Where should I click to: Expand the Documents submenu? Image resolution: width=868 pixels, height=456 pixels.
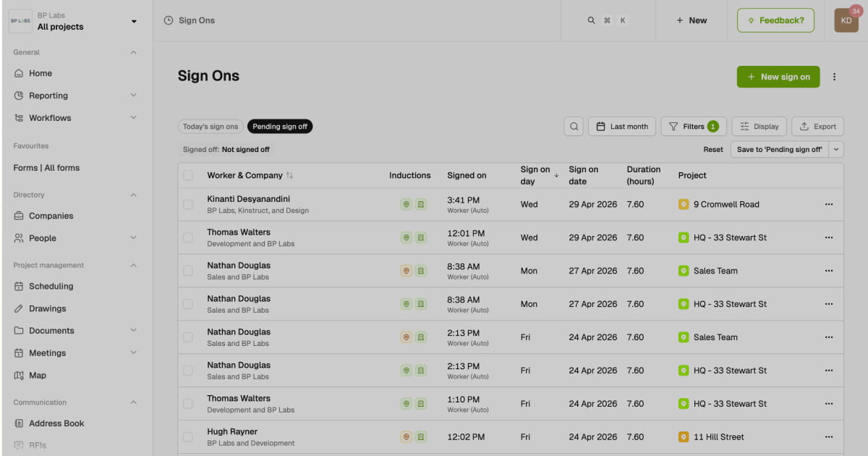click(x=133, y=331)
